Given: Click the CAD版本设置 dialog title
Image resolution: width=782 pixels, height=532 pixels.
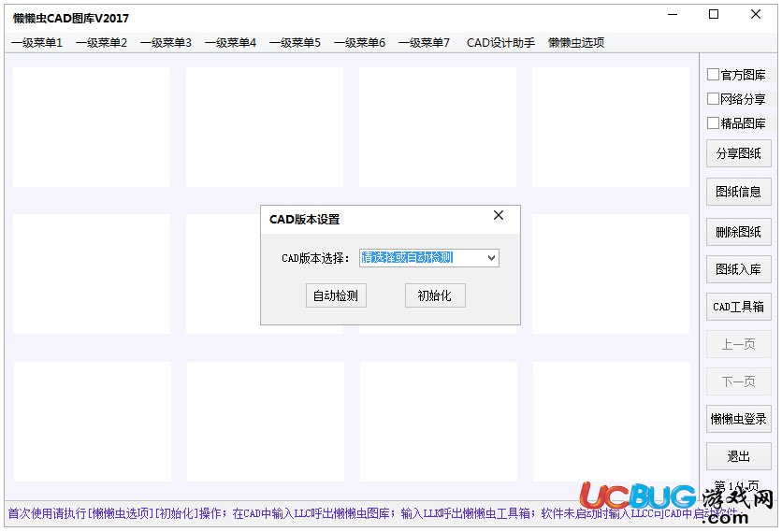Looking at the screenshot, I should (x=304, y=220).
